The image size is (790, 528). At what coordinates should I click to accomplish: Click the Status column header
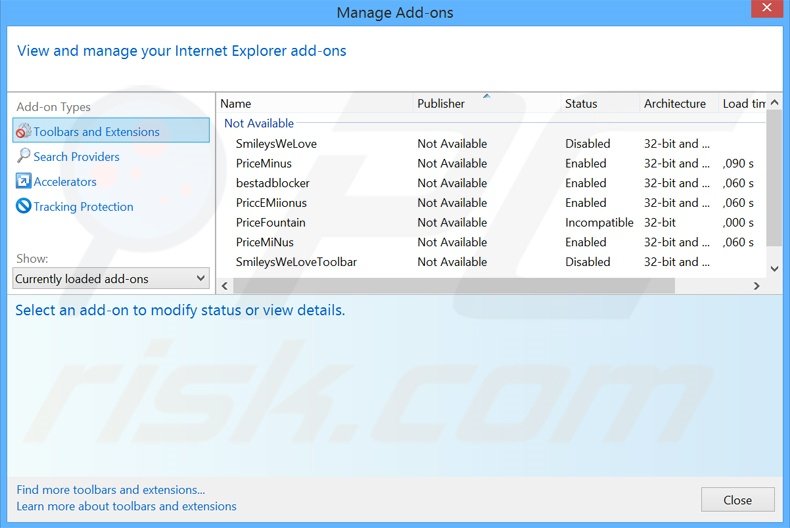(581, 104)
